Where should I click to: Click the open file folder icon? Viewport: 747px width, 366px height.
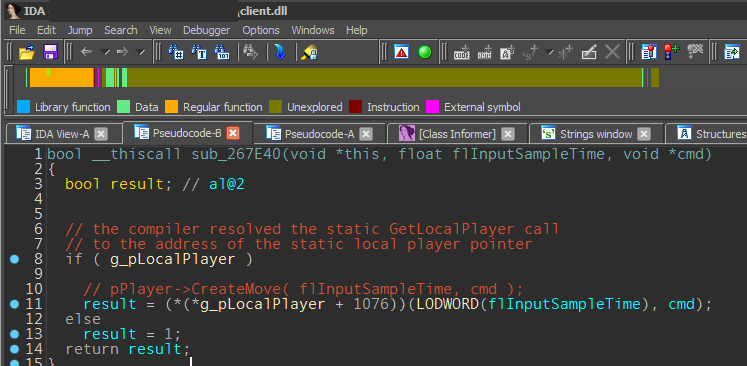pos(27,51)
